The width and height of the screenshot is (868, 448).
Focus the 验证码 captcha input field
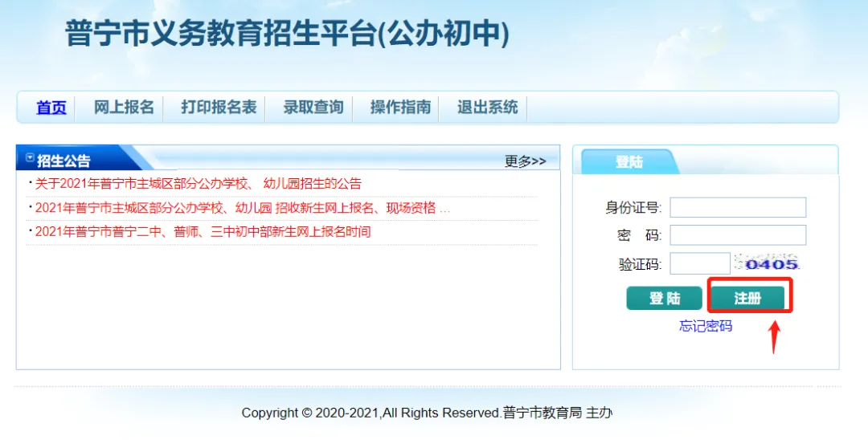pos(700,263)
